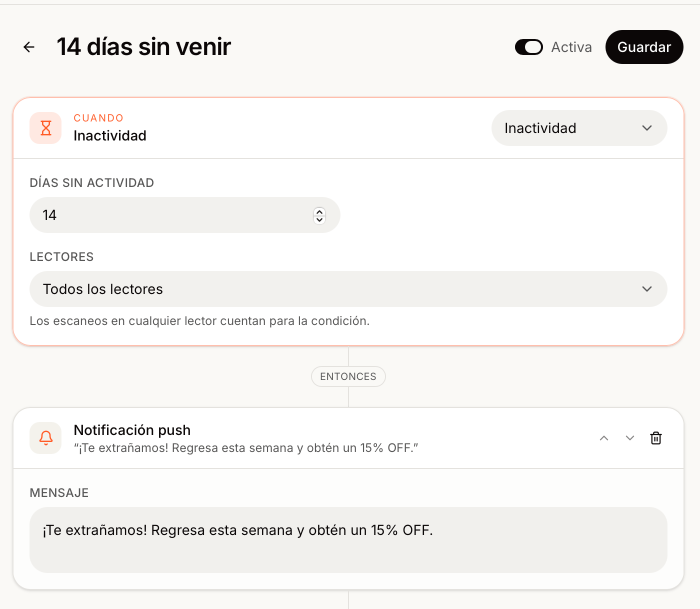The height and width of the screenshot is (609, 700).
Task: Edit the Mensaje text area
Action: click(x=348, y=540)
